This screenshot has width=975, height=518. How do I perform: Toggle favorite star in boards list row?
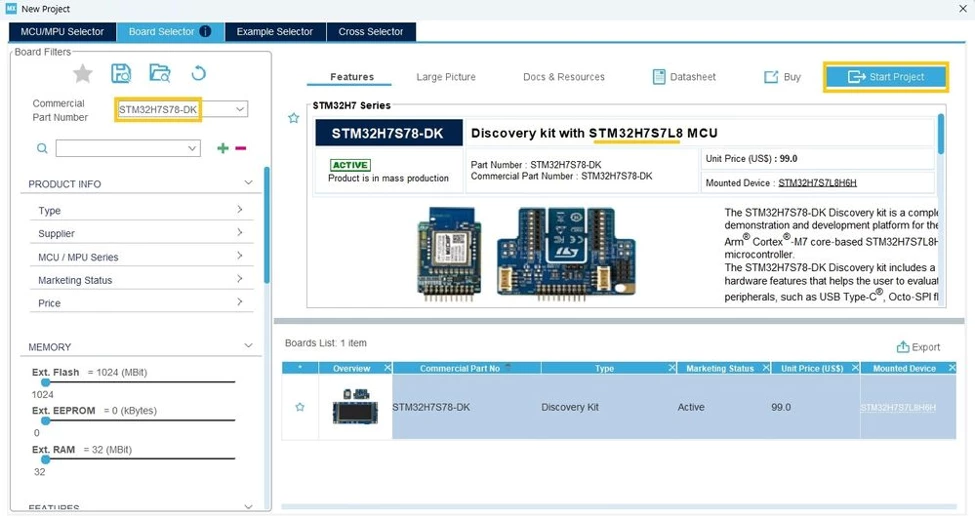tap(300, 407)
